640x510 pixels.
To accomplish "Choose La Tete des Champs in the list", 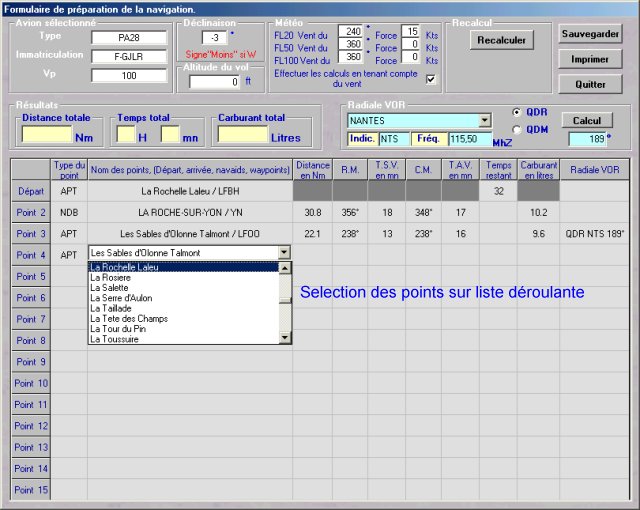I will tap(184, 318).
